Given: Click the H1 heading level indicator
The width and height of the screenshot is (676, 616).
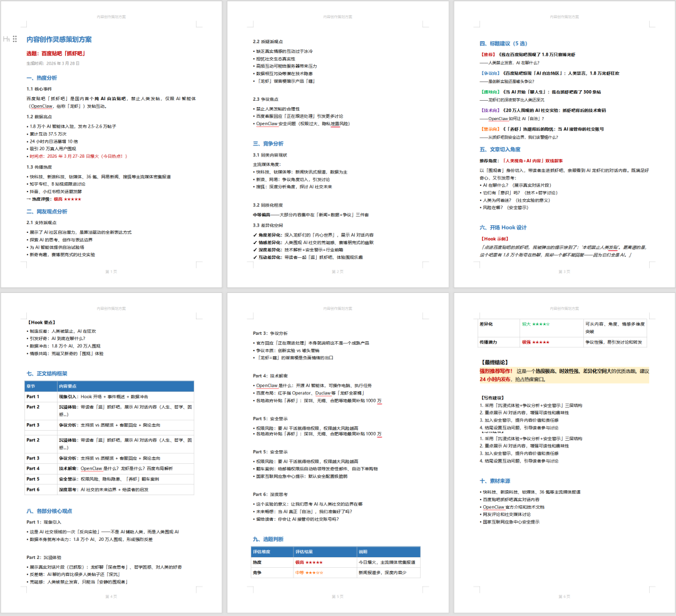Looking at the screenshot, I should pos(6,39).
